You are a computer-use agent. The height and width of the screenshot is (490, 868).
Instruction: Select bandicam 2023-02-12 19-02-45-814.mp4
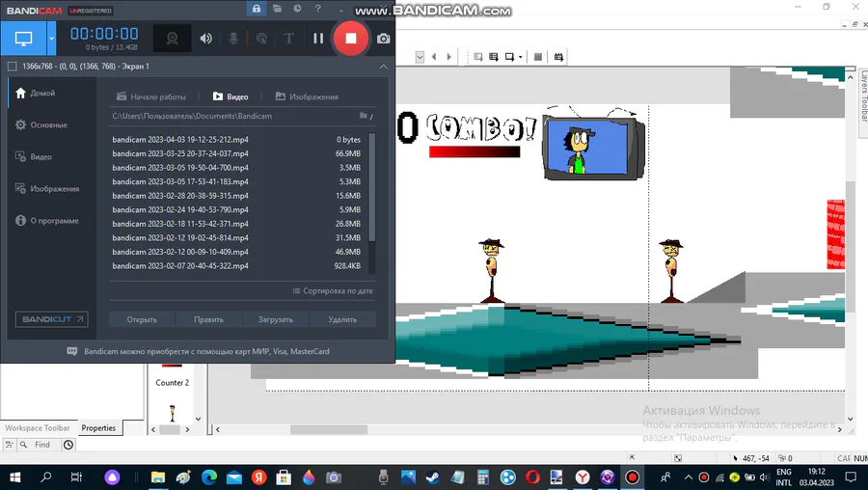click(x=236, y=237)
